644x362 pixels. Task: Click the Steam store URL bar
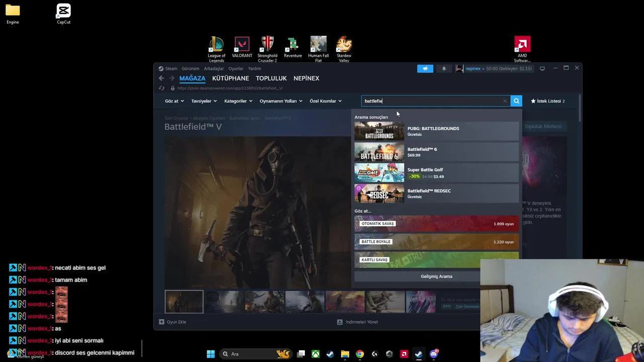tap(230, 88)
